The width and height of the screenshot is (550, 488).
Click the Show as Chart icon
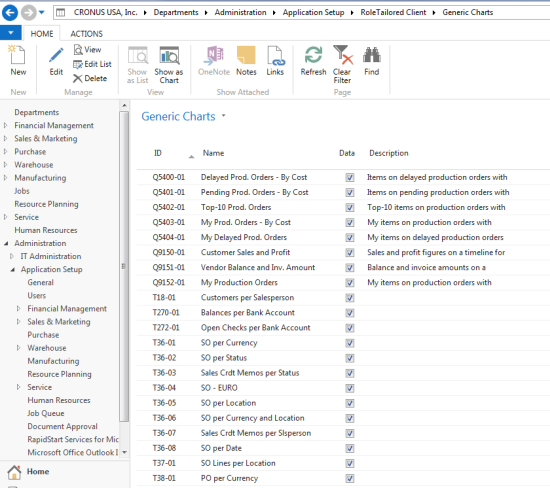tap(169, 55)
